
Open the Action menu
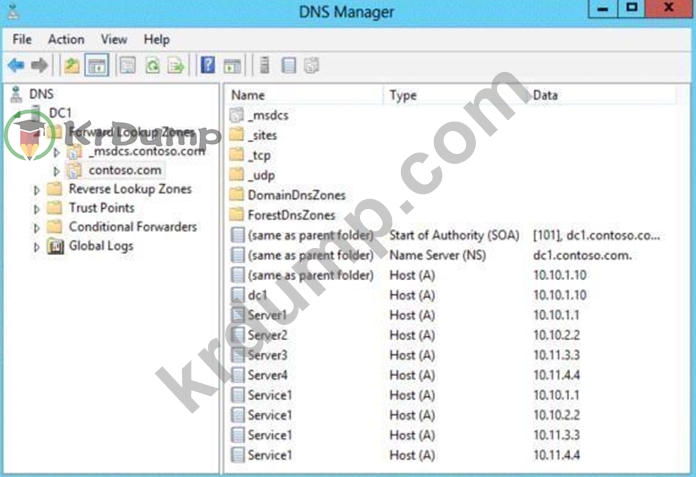click(x=66, y=39)
